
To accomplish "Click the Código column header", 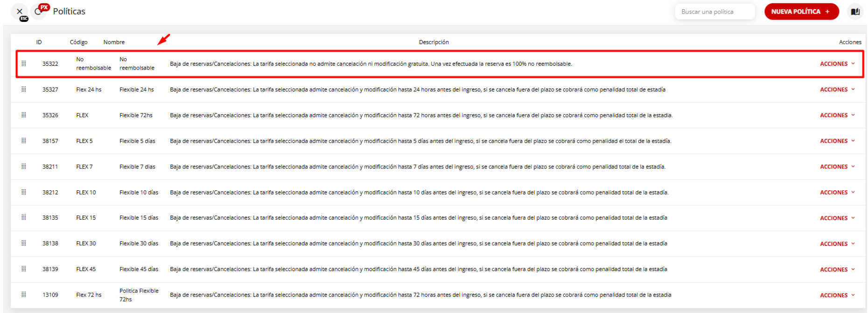I will click(x=78, y=42).
